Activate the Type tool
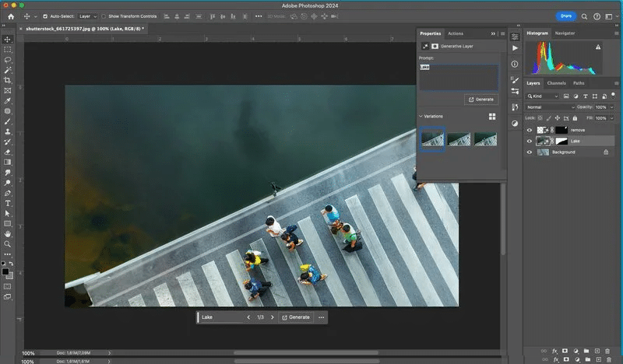 point(8,203)
